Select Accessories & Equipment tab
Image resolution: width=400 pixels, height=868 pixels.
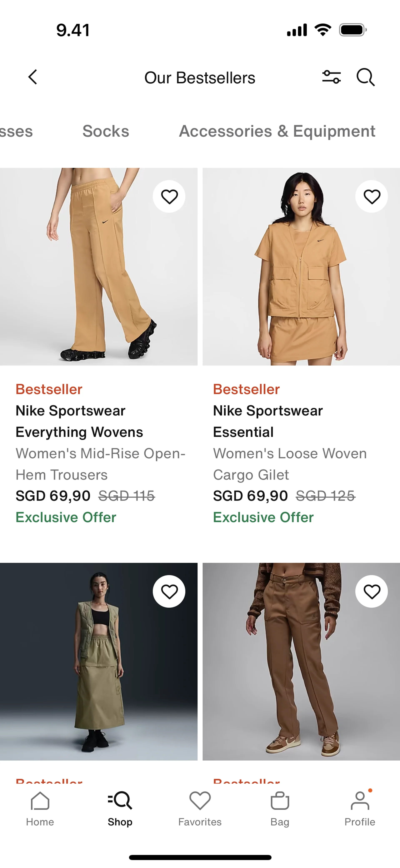[277, 131]
